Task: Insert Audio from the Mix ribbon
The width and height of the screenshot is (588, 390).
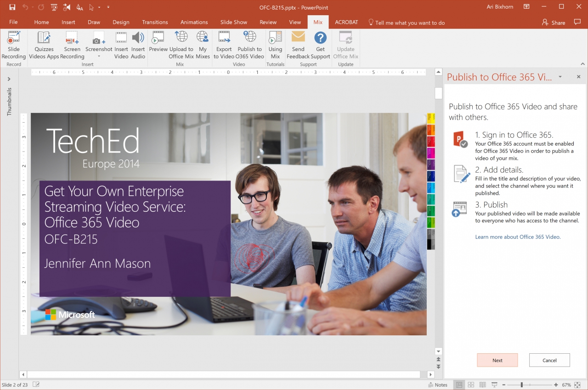Action: [138, 45]
